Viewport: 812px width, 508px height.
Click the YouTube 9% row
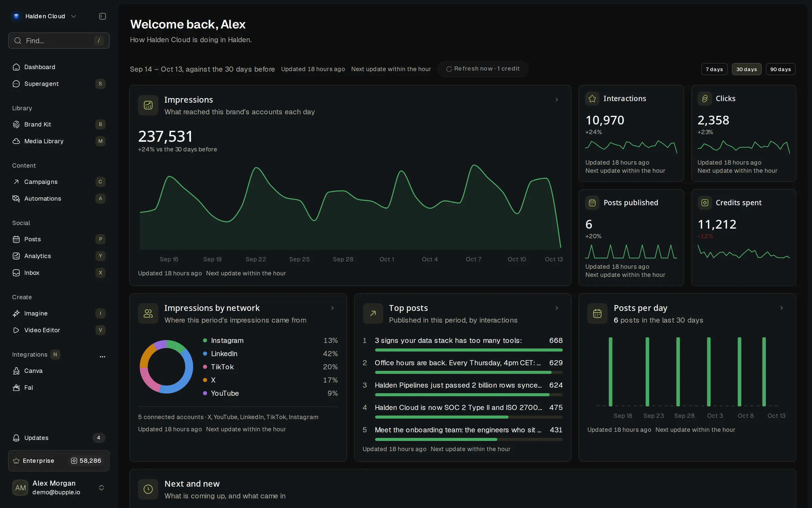270,393
